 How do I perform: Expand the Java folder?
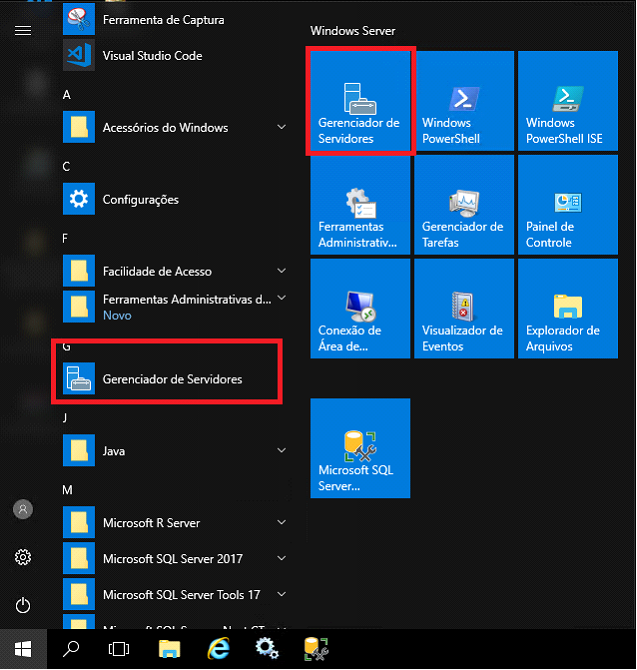(282, 450)
